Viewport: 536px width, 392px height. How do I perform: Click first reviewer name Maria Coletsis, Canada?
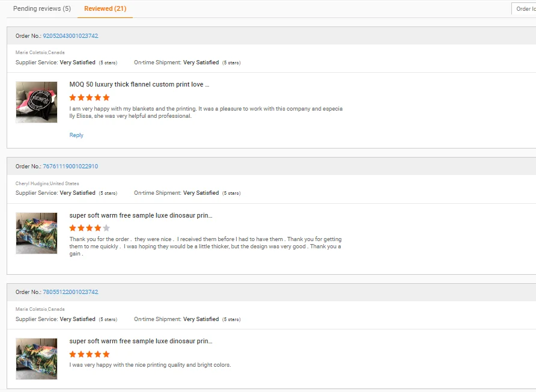(x=40, y=52)
